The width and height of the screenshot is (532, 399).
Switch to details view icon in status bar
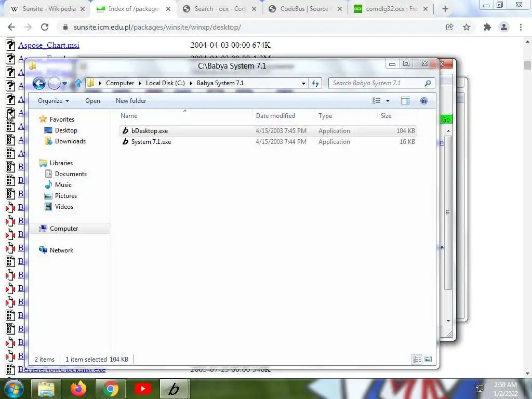tap(417, 359)
